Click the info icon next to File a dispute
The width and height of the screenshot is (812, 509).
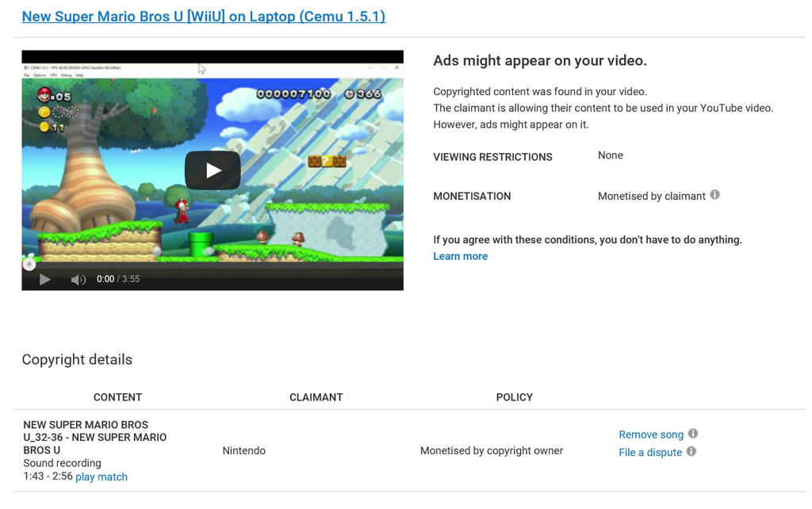coord(691,452)
